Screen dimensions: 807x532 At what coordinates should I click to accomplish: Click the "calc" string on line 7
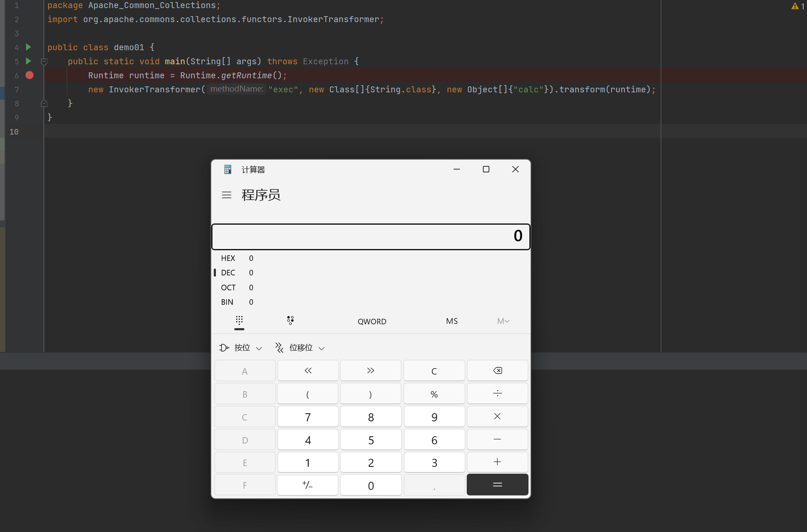528,89
